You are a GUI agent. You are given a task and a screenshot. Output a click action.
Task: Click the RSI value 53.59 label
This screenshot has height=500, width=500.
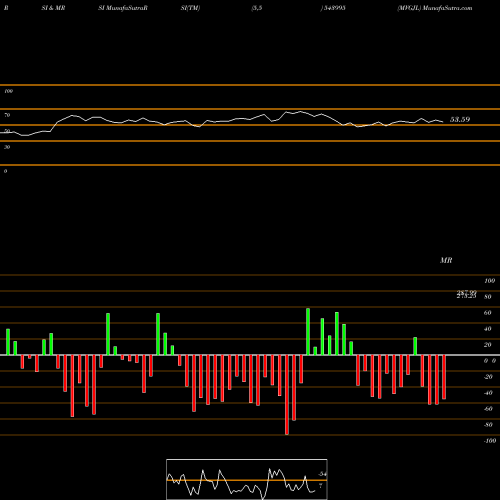460,119
